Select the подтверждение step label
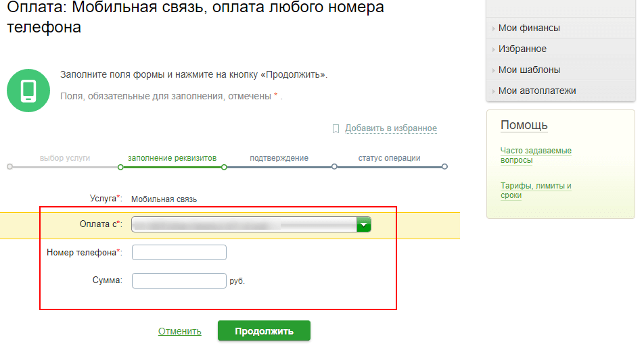 click(x=279, y=158)
